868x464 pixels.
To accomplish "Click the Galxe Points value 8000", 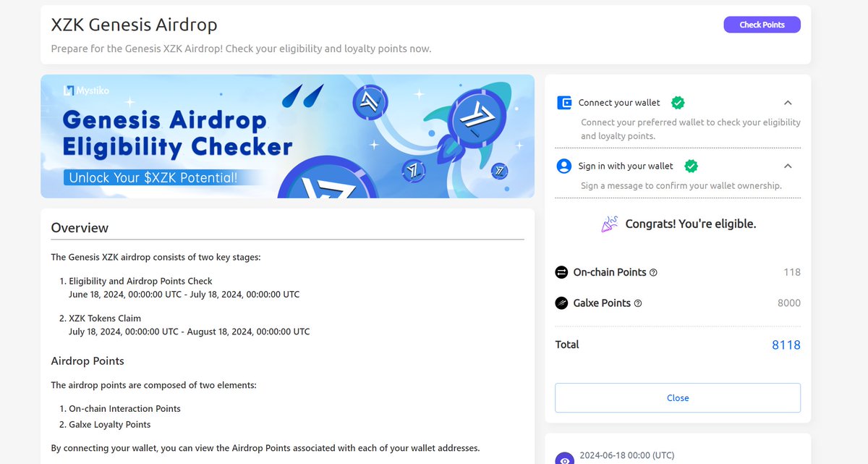I will tap(789, 303).
